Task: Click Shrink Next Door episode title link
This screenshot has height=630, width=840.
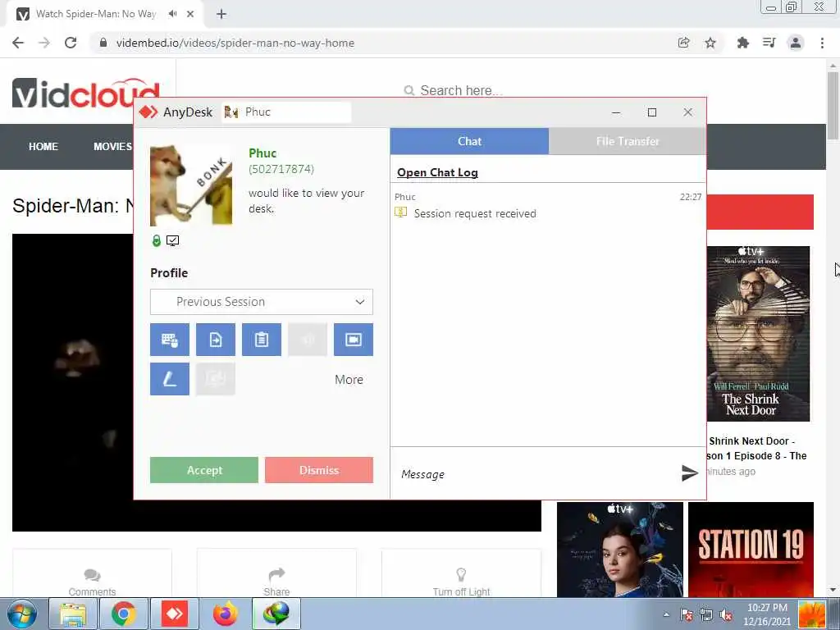Action: 757,449
